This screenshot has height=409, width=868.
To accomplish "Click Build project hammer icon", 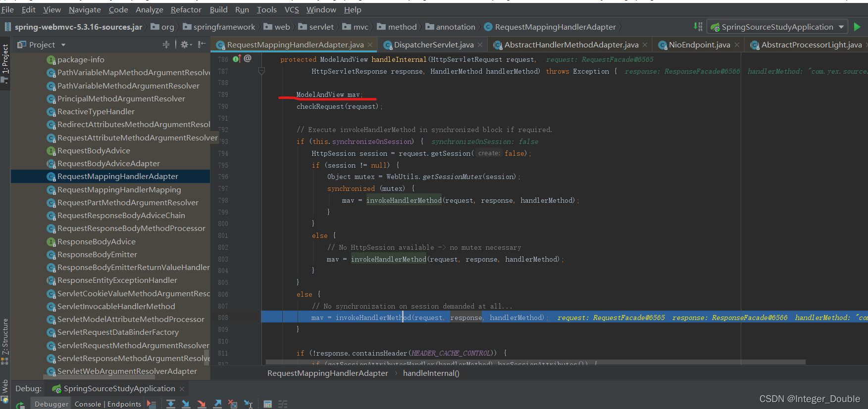I will pos(698,27).
